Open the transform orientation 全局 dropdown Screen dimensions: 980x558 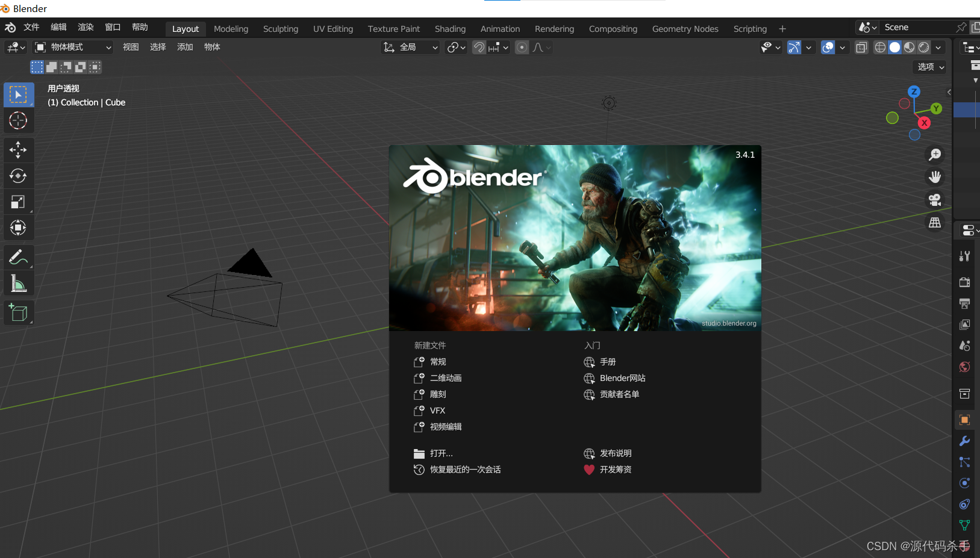410,48
